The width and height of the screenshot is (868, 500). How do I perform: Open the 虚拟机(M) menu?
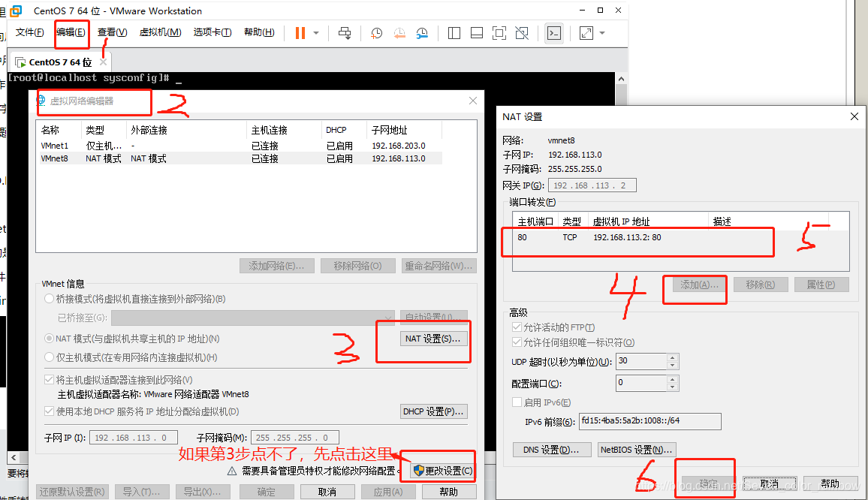click(160, 32)
